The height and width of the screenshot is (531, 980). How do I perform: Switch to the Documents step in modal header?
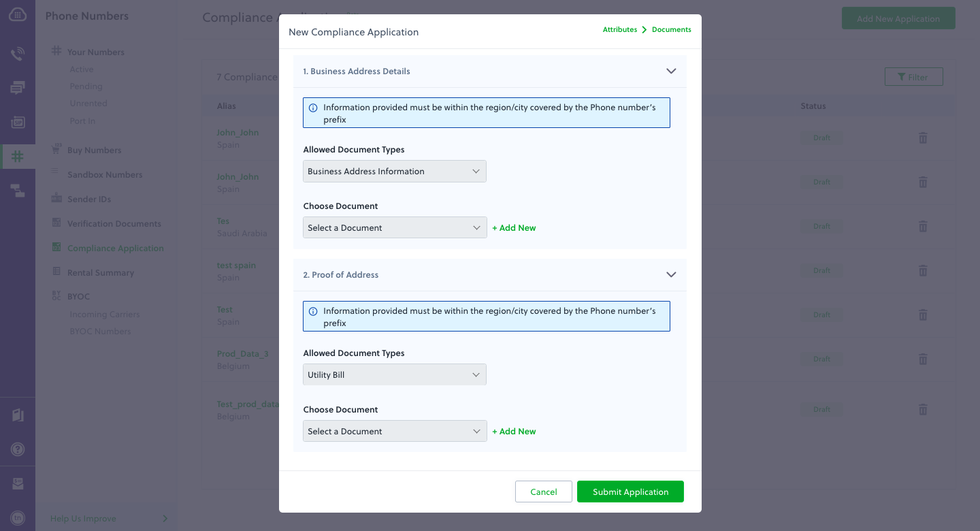pos(671,29)
